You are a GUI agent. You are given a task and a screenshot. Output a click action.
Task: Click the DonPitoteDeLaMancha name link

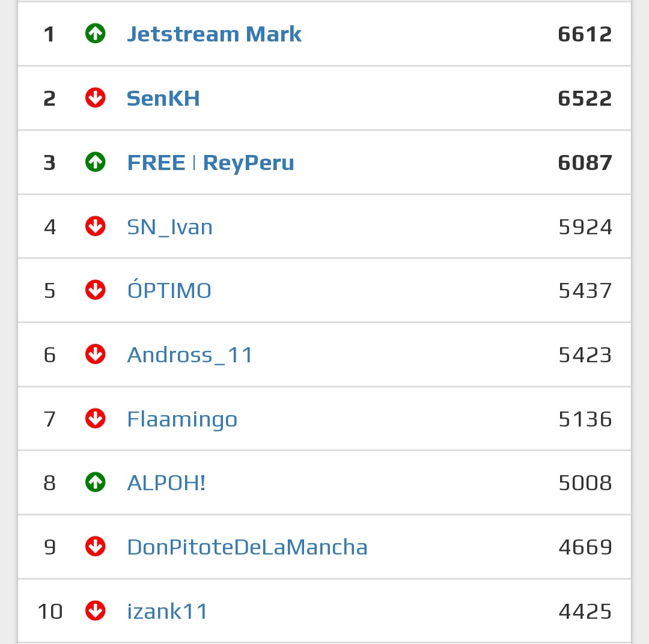pyautogui.click(x=248, y=547)
